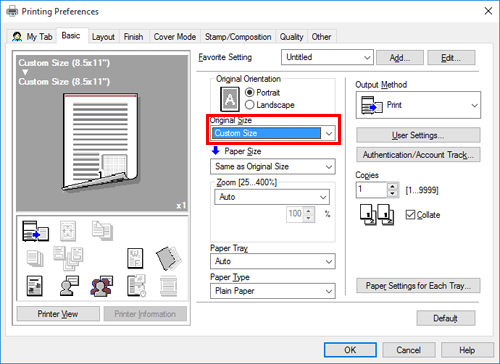The width and height of the screenshot is (500, 364).
Task: Click zoom percentage down spinner arrow
Action: coord(309,218)
